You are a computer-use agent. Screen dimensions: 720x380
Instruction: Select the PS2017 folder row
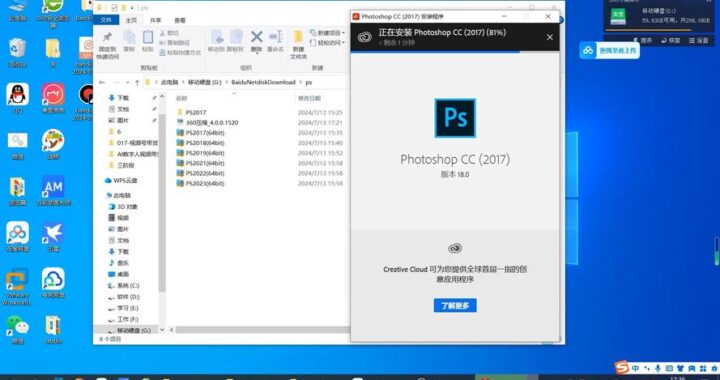tap(259, 112)
